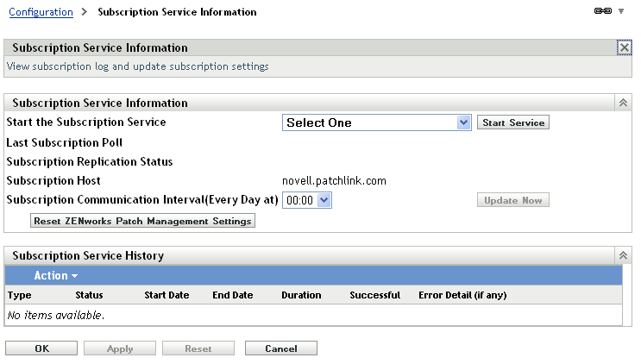This screenshot has width=641, height=364.
Task: Open the Select One service dropdown
Action: pos(376,122)
